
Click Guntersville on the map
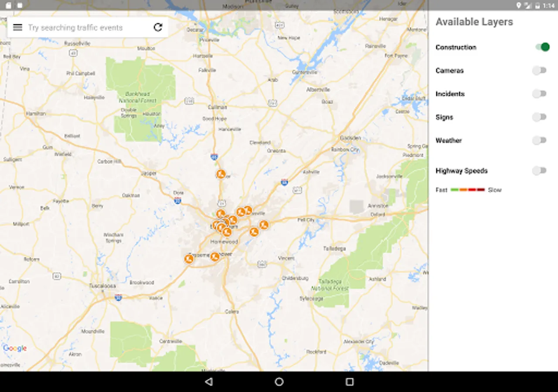[x=304, y=72]
